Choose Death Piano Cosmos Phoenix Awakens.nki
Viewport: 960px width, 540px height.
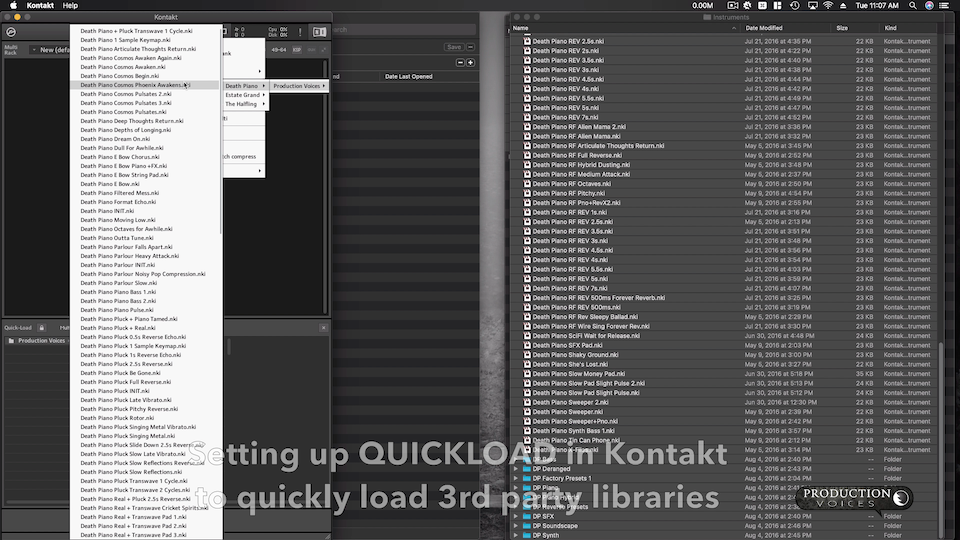[x=144, y=85]
